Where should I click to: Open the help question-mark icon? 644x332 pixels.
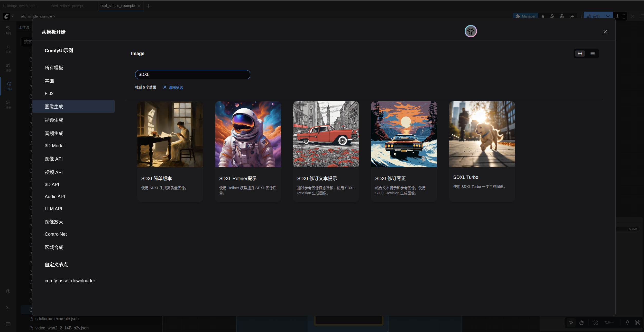click(8, 291)
